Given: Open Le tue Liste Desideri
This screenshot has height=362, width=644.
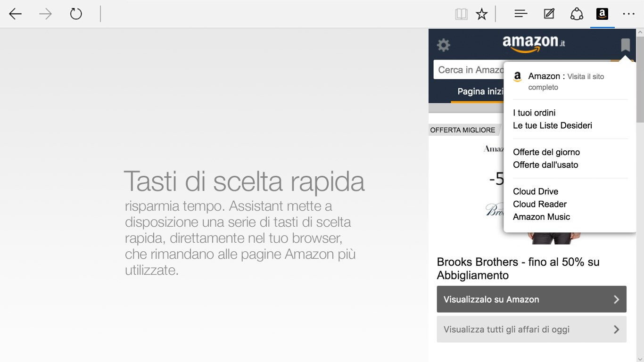Looking at the screenshot, I should (x=553, y=125).
